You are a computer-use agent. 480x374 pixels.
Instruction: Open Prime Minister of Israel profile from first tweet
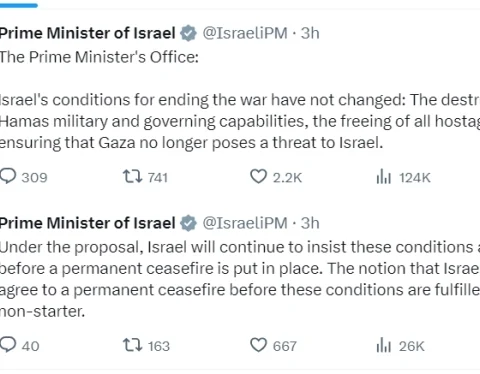(87, 33)
